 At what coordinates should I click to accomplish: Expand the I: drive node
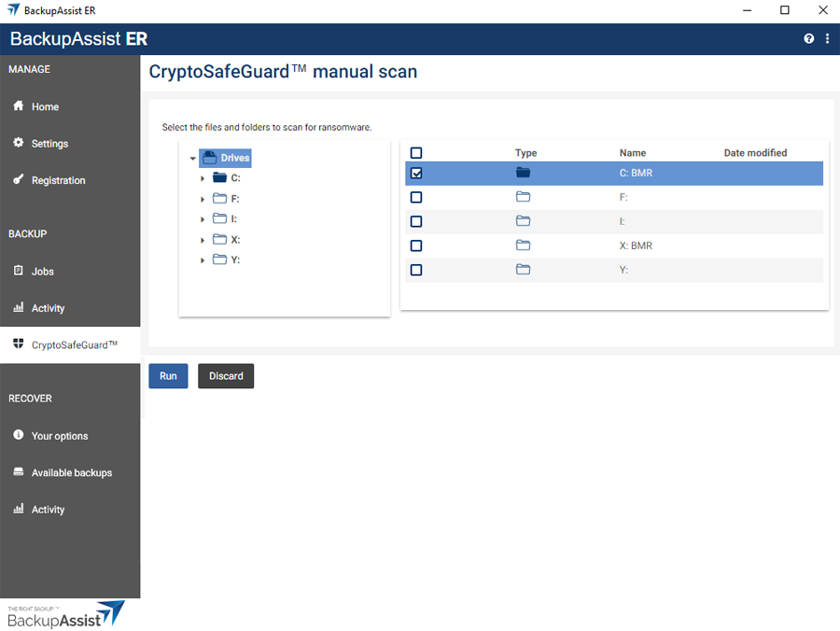pyautogui.click(x=203, y=219)
